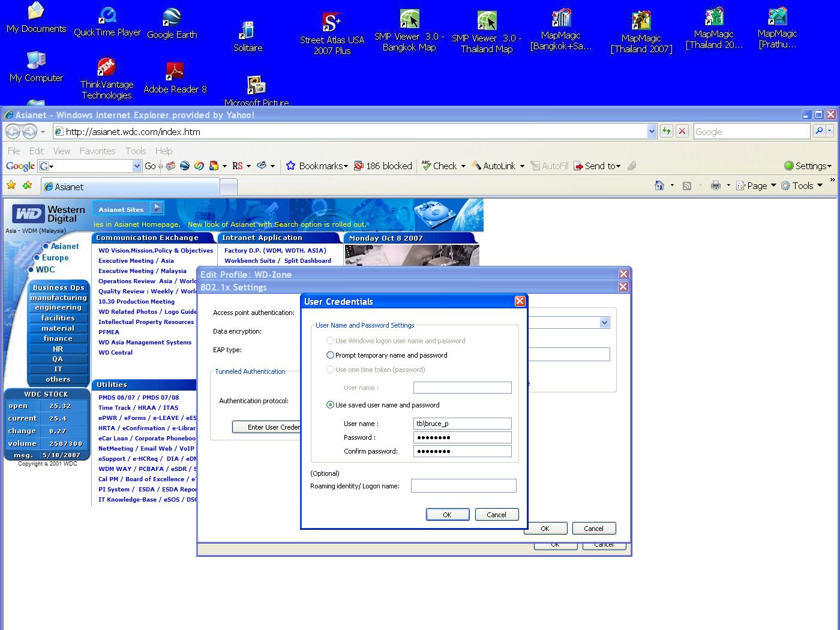Click the Add to Favorites star-plus icon
The height and width of the screenshot is (630, 840).
coord(27,186)
